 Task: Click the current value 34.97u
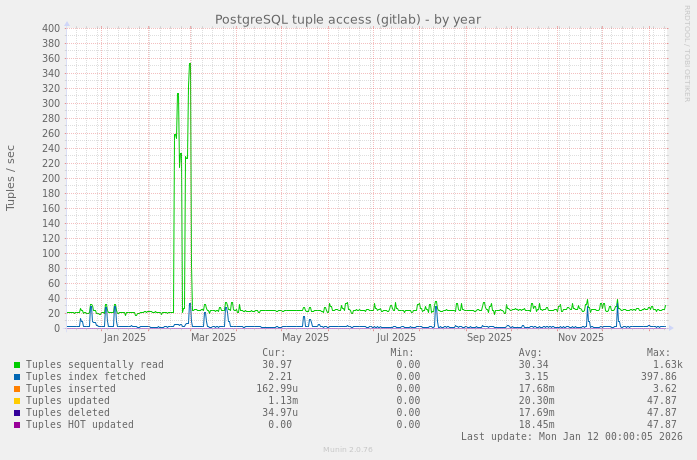[x=280, y=413]
